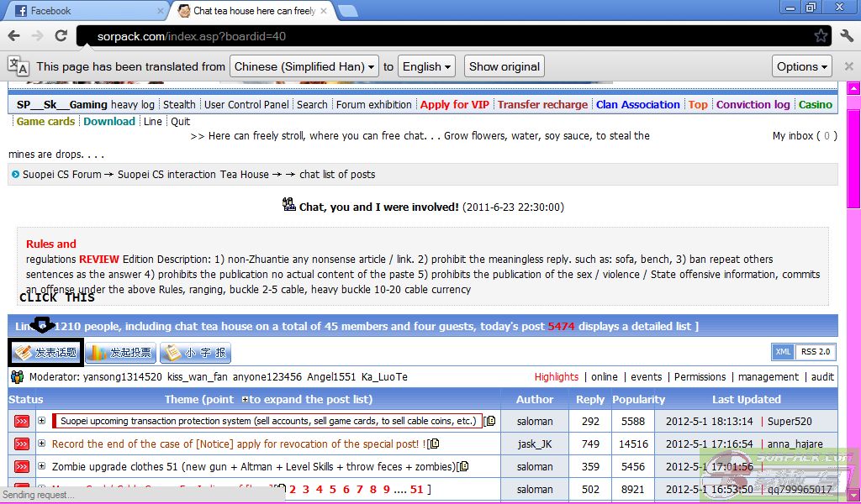
Task: Switch to the Facebook tab
Action: pos(84,11)
